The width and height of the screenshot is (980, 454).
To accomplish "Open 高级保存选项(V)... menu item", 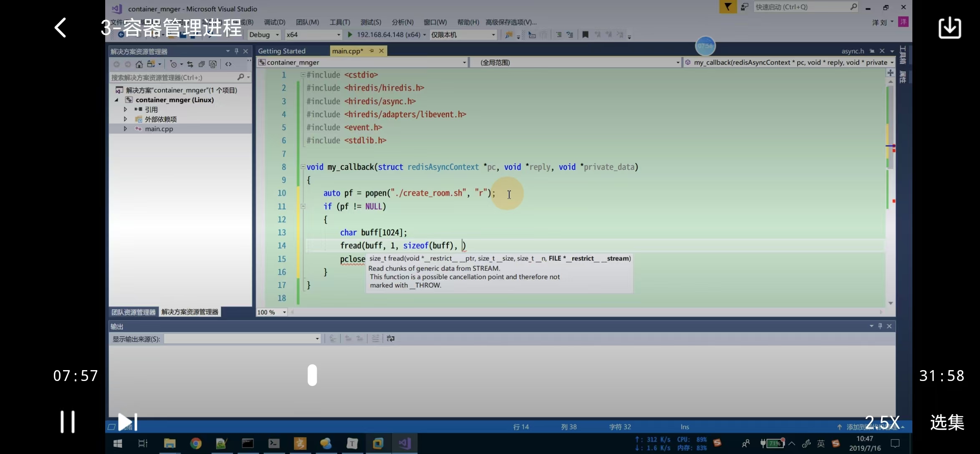I will click(511, 22).
